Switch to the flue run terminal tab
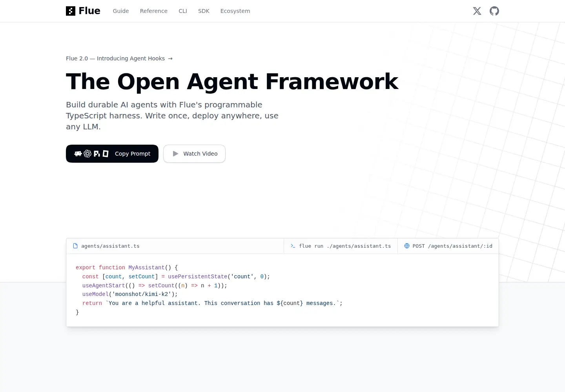The width and height of the screenshot is (565, 392). click(x=341, y=246)
